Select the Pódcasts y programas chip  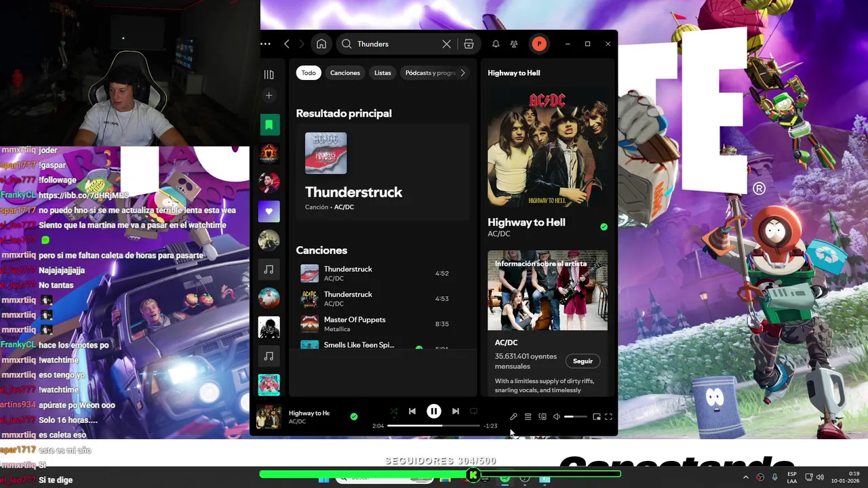430,73
